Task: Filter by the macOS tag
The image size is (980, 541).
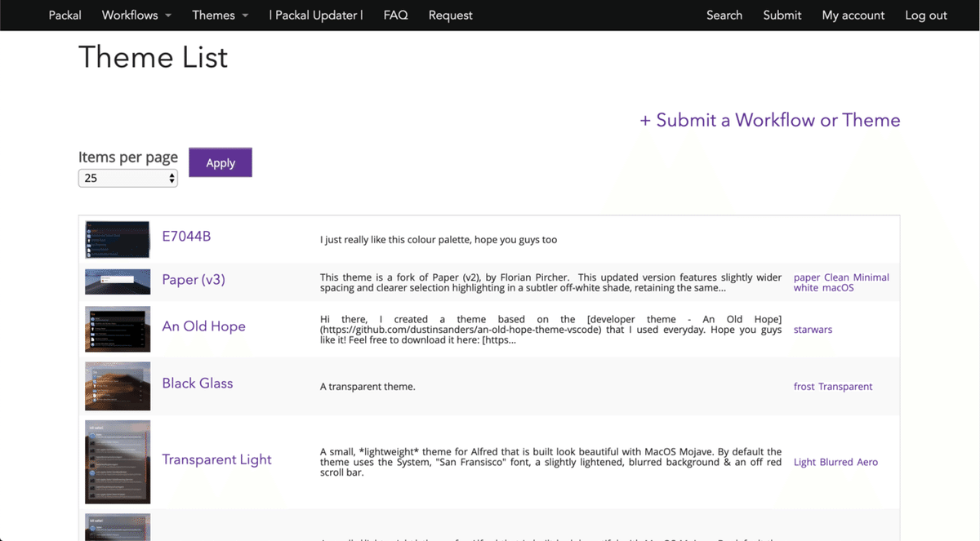Action: (x=838, y=288)
